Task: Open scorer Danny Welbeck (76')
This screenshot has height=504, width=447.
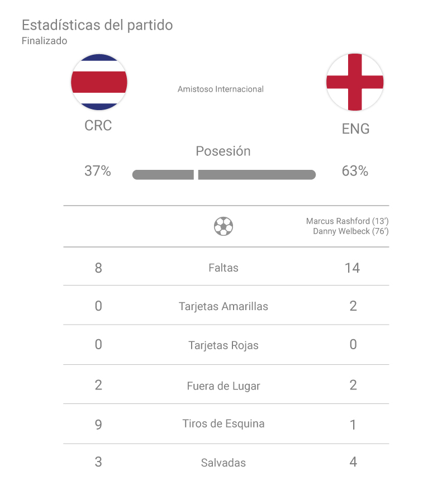Action: (x=350, y=231)
